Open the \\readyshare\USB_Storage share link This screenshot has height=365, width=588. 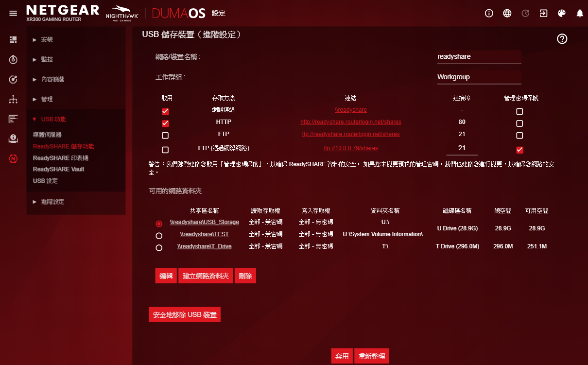click(205, 222)
